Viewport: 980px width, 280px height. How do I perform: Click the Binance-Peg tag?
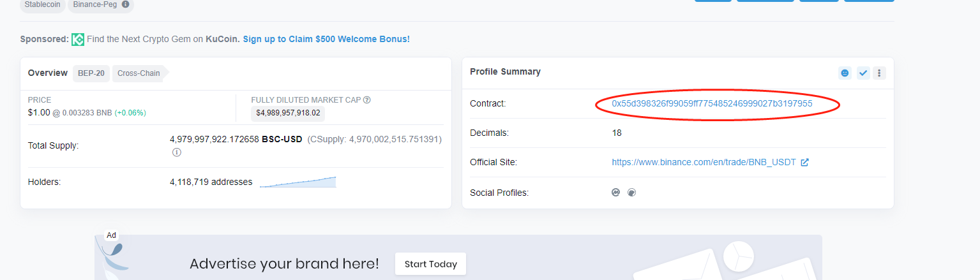click(x=94, y=4)
